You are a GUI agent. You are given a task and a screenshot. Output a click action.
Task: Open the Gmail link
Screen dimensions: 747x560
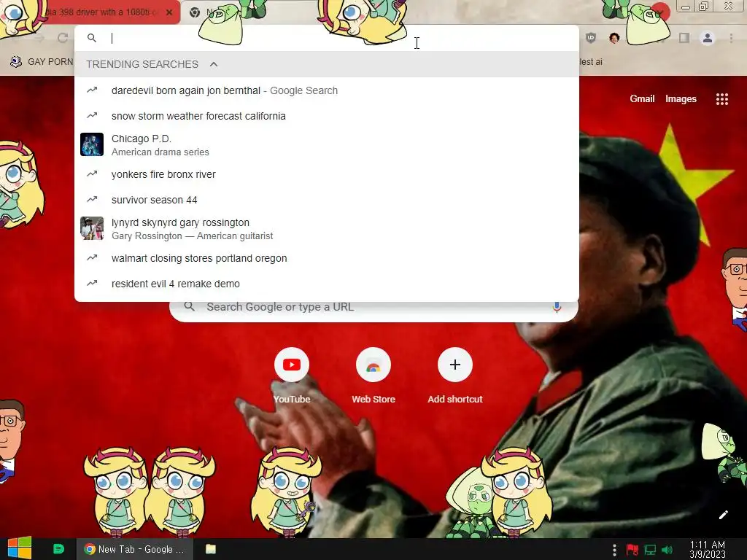pos(642,98)
